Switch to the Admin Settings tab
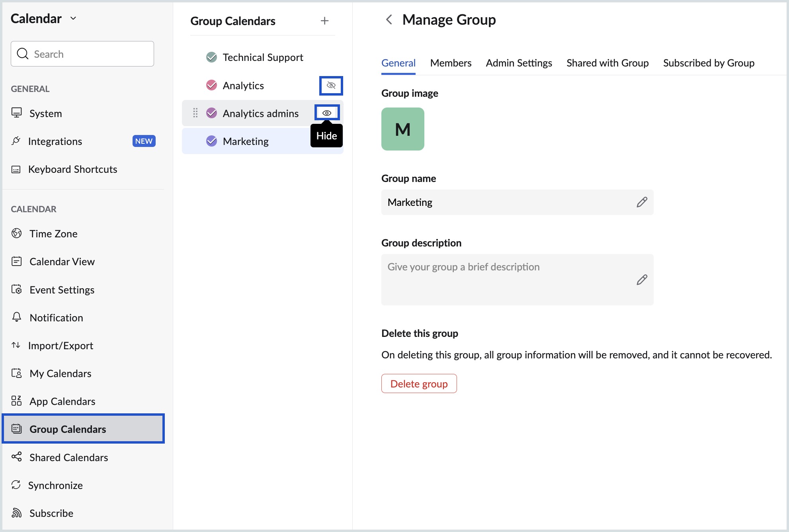Screen dimensions: 789x532 (519, 63)
